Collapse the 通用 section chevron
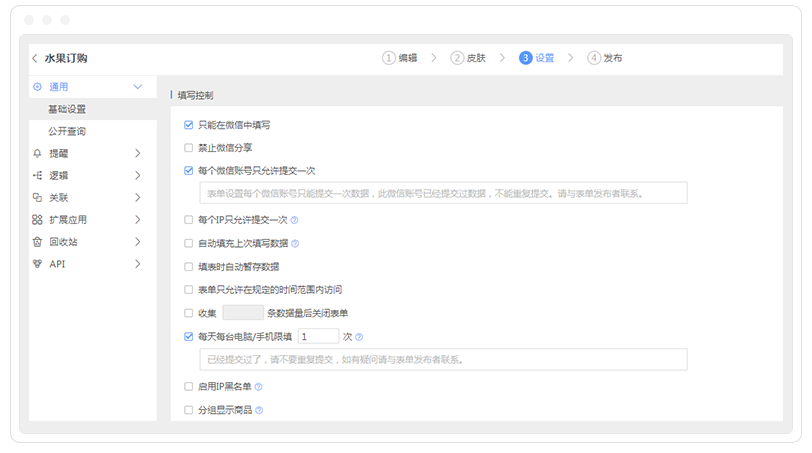The width and height of the screenshot is (812, 453). tap(137, 87)
